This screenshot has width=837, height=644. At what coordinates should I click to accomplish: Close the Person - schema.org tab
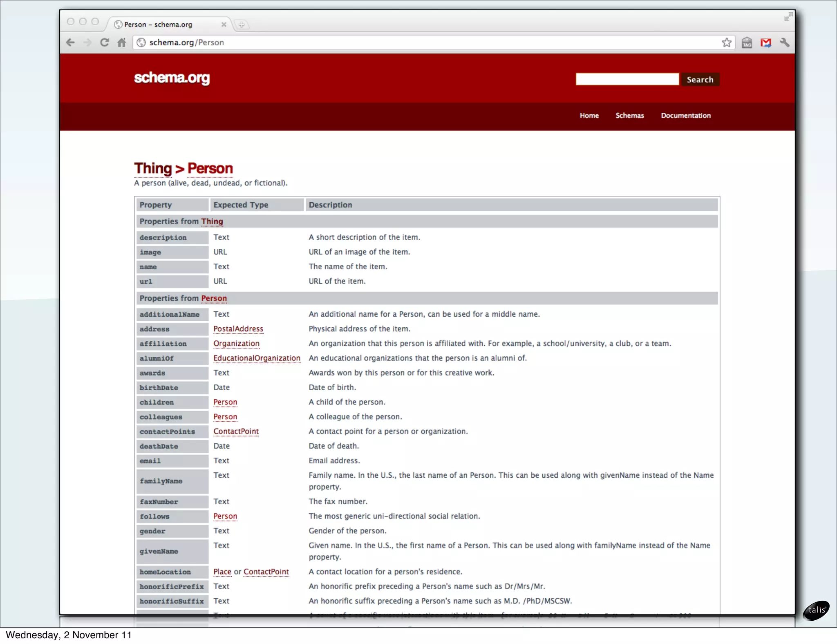[224, 25]
